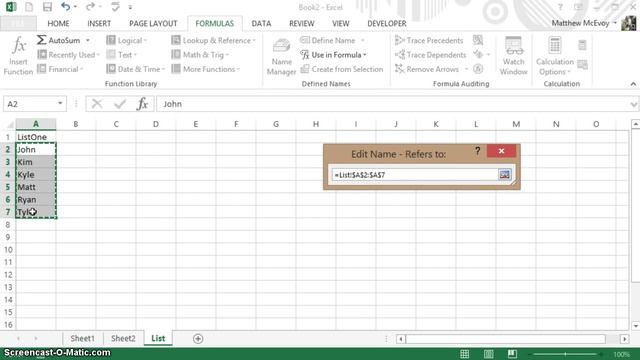This screenshot has width=640, height=360.
Task: Click the Show Formulas icon
Action: pyautogui.click(x=478, y=40)
